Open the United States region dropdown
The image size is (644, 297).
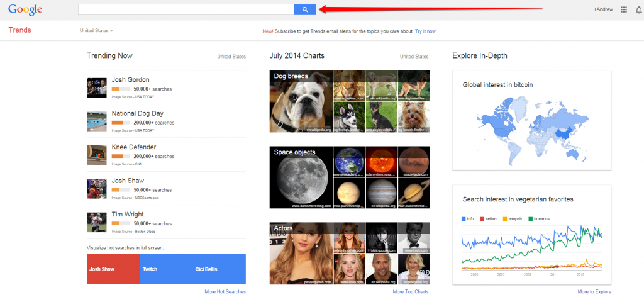96,30
